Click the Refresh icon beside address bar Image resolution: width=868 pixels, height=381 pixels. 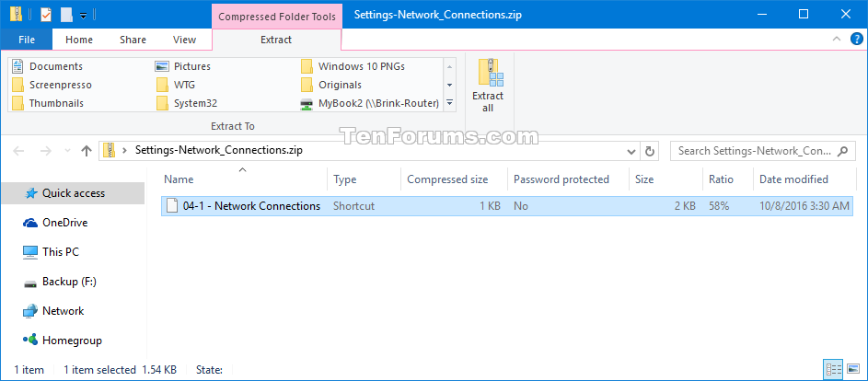click(649, 151)
